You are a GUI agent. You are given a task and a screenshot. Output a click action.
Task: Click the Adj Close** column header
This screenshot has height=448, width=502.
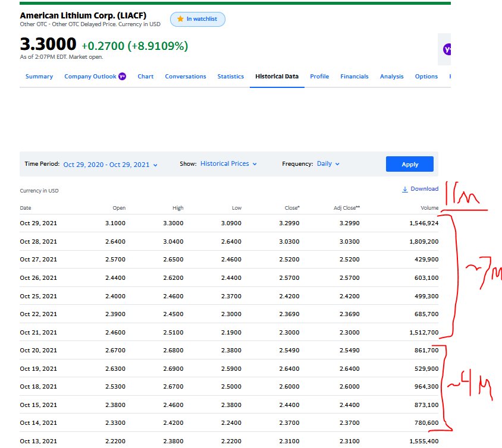point(347,208)
